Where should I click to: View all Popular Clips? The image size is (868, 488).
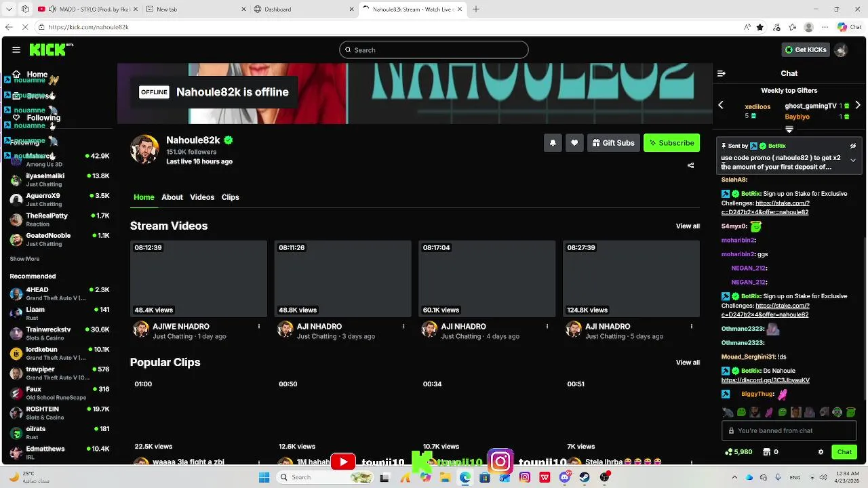pos(688,363)
